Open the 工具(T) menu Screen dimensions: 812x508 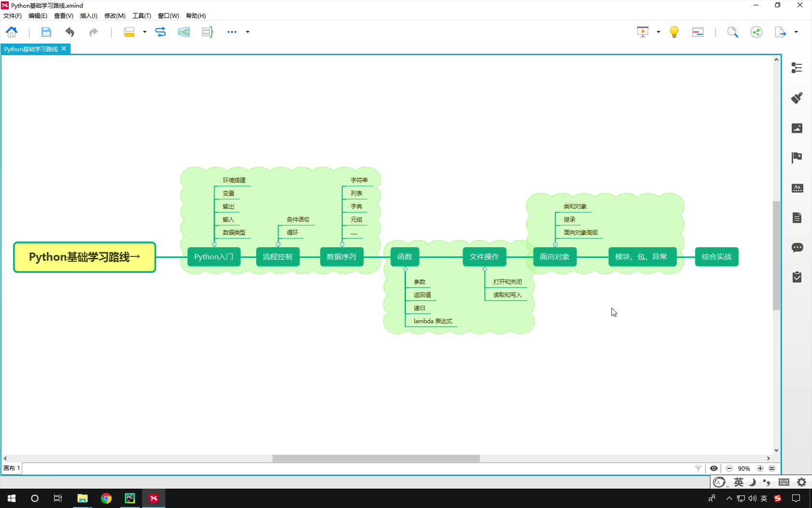(x=142, y=16)
